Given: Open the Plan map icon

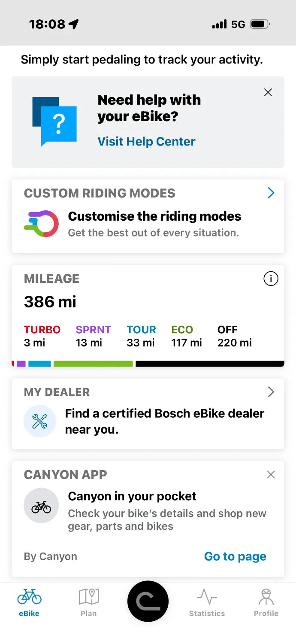Looking at the screenshot, I should [89, 596].
